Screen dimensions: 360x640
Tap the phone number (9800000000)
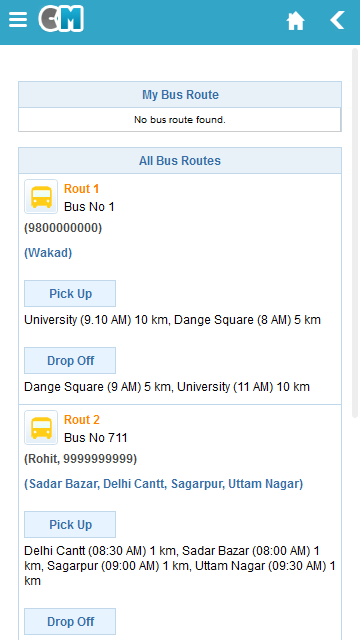pyautogui.click(x=63, y=228)
